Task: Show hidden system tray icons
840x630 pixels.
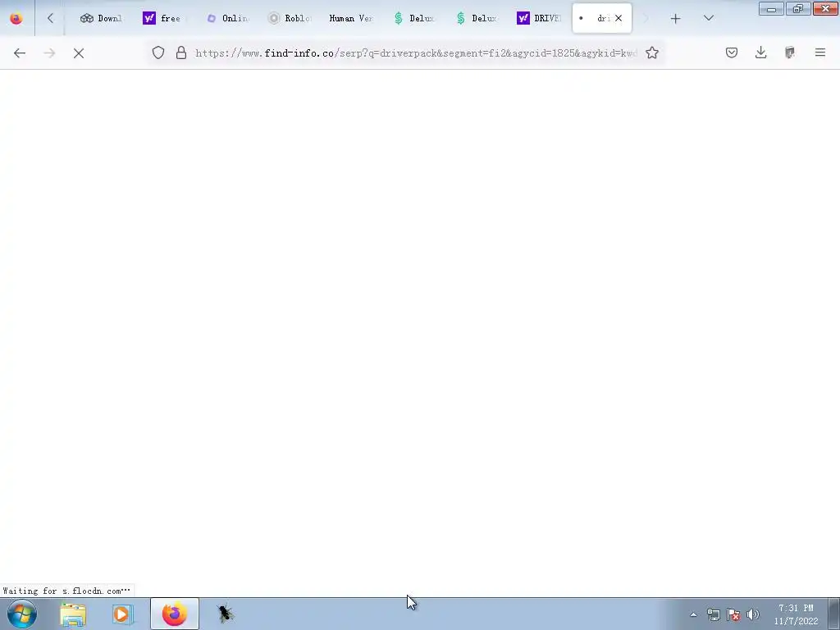Action: 693,615
